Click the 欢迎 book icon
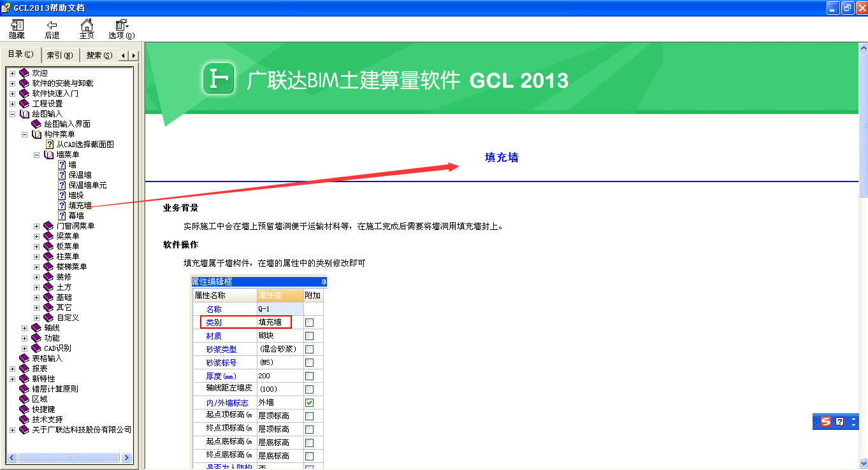This screenshot has height=470, width=868. point(24,73)
